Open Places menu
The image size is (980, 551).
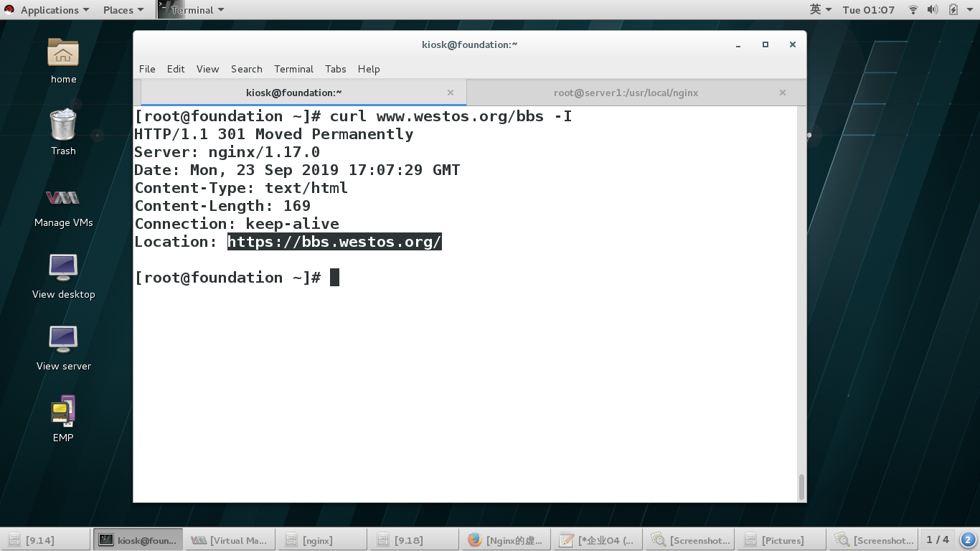pos(123,10)
